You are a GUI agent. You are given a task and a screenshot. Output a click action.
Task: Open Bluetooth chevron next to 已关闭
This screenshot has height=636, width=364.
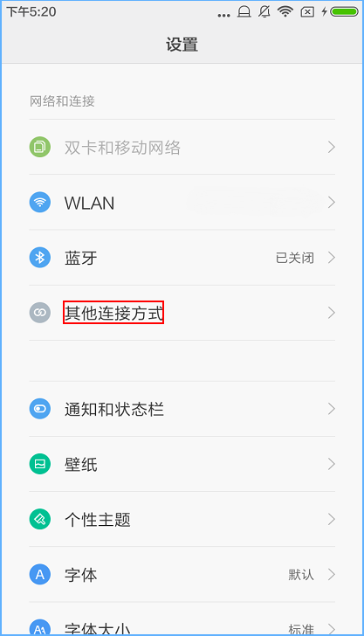[x=332, y=257]
